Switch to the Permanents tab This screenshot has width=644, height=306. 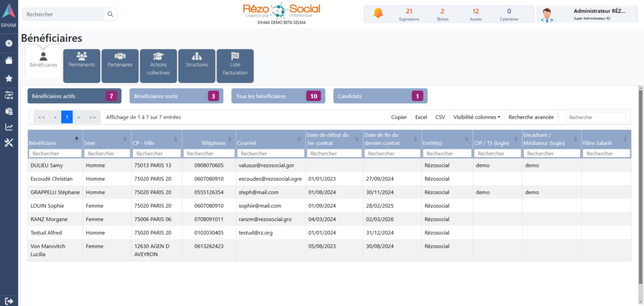coord(82,66)
